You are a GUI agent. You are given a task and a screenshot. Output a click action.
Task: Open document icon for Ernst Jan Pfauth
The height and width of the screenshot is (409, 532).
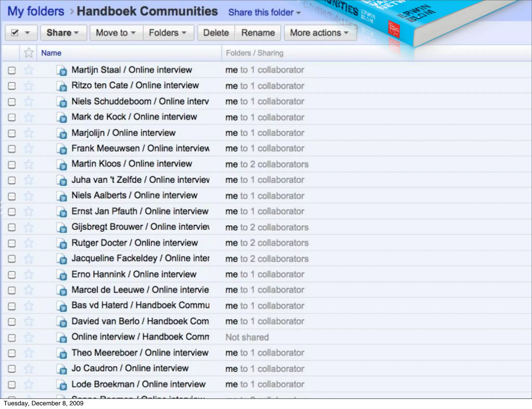[x=62, y=212]
